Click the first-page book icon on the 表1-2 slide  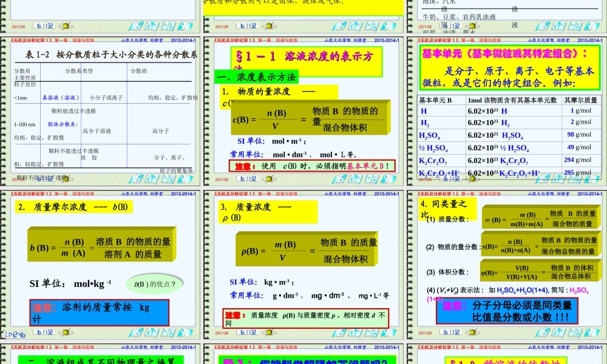coord(136,178)
